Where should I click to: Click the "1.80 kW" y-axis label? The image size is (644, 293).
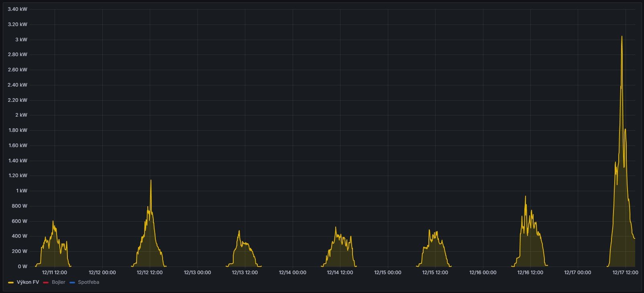(18, 130)
